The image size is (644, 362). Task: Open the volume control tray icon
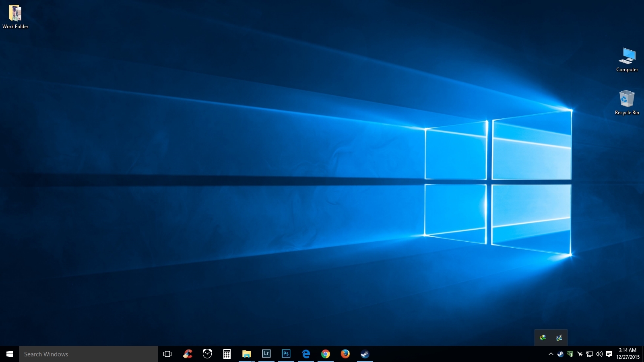pos(599,354)
